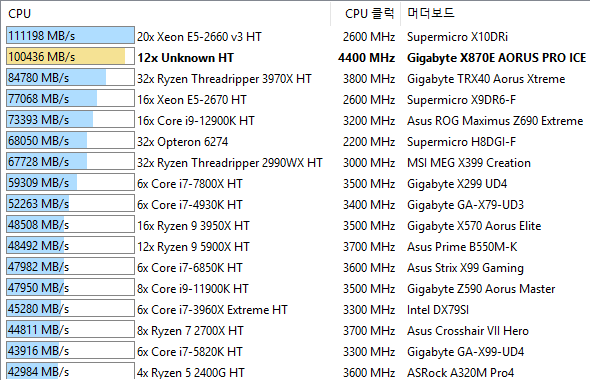590x380 pixels.
Task: Select the 111198 MB/s result bar
Action: tap(70, 35)
